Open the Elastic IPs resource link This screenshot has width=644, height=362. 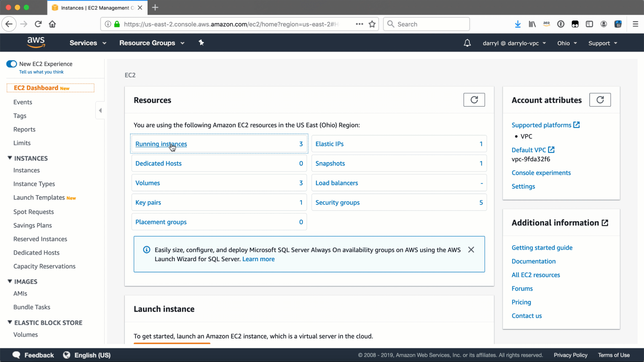(x=329, y=144)
